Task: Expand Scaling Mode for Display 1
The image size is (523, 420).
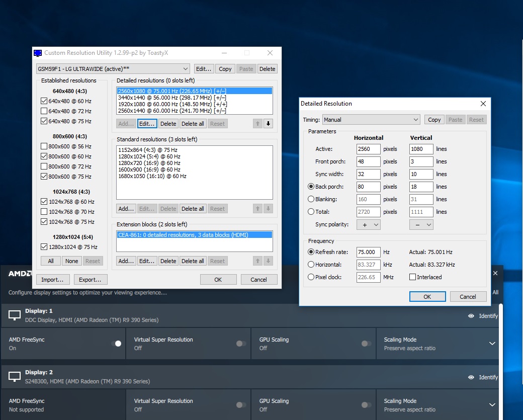Action: coord(492,343)
